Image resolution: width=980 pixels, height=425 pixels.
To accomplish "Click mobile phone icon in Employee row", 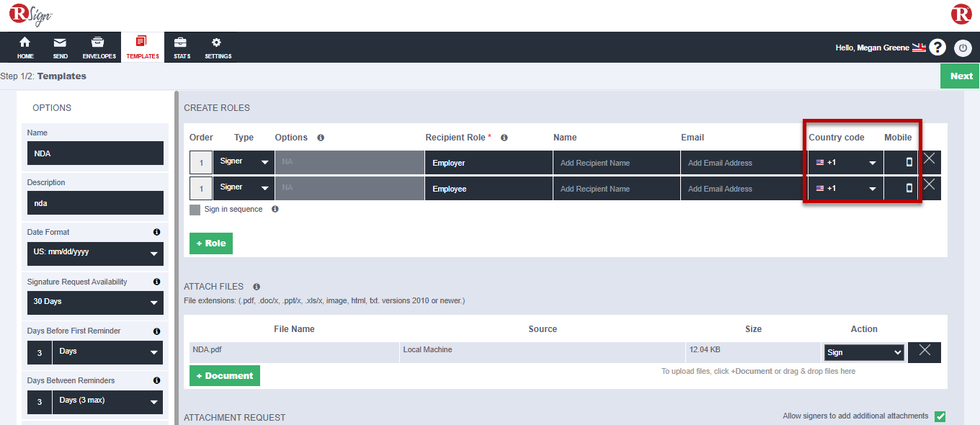I will pos(909,188).
